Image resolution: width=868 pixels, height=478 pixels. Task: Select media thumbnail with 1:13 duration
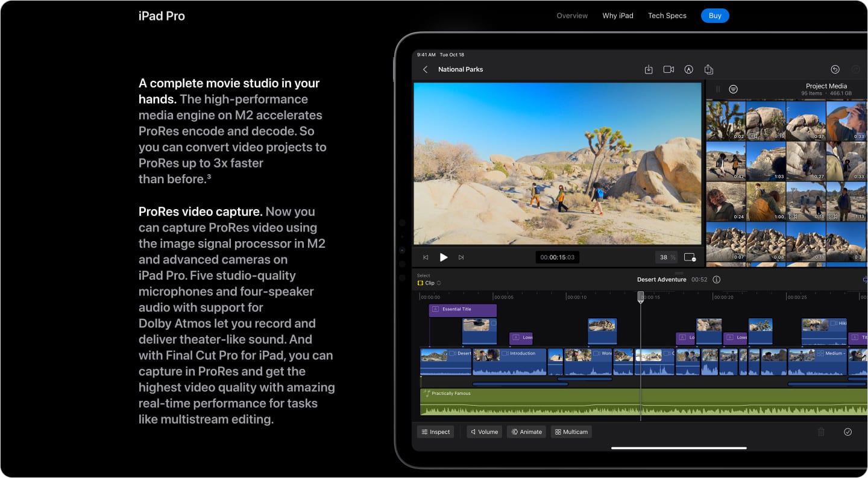click(x=847, y=201)
